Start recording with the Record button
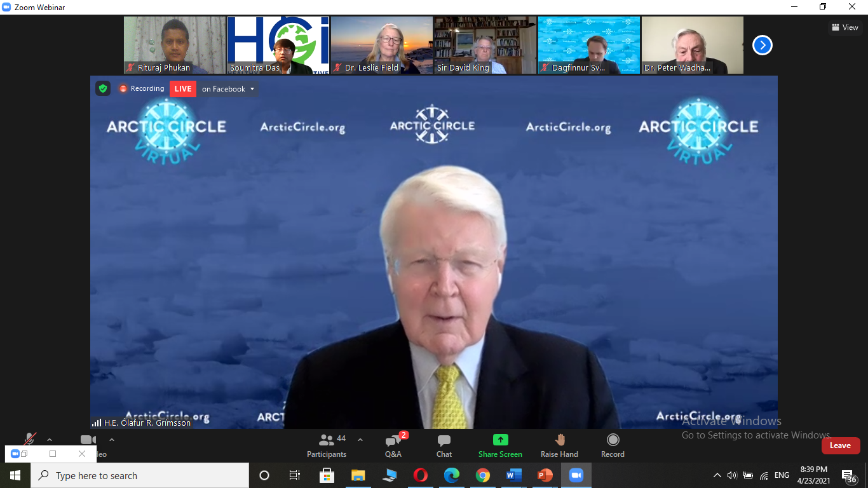 [x=613, y=445]
